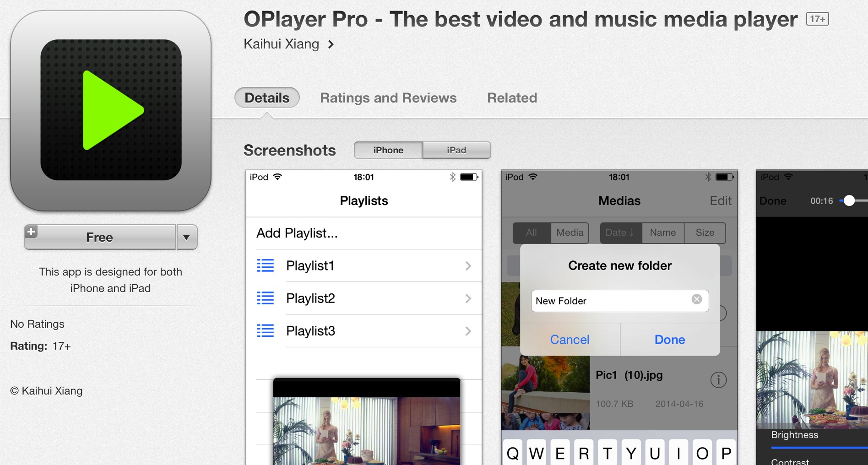Click the gift plus icon on the Free button
Screen dimensions: 868x465
[x=31, y=232]
